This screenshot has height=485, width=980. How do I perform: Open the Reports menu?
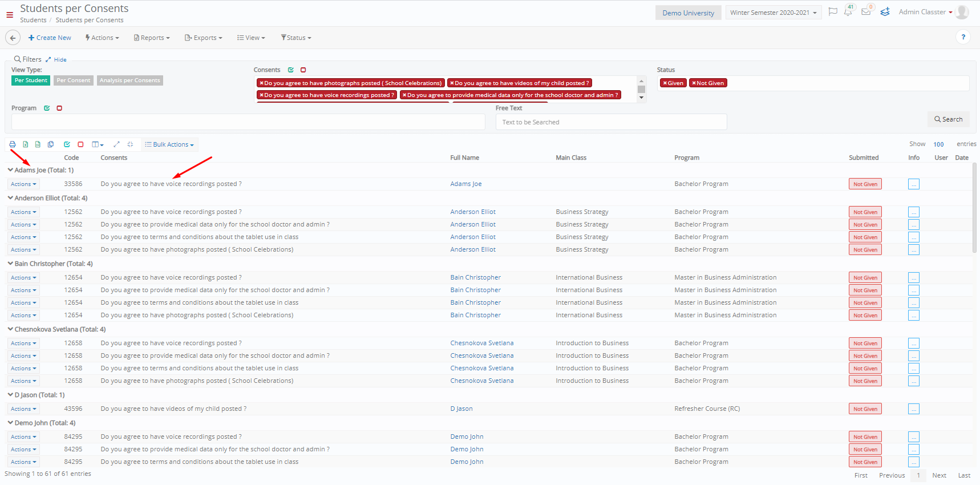tap(152, 38)
